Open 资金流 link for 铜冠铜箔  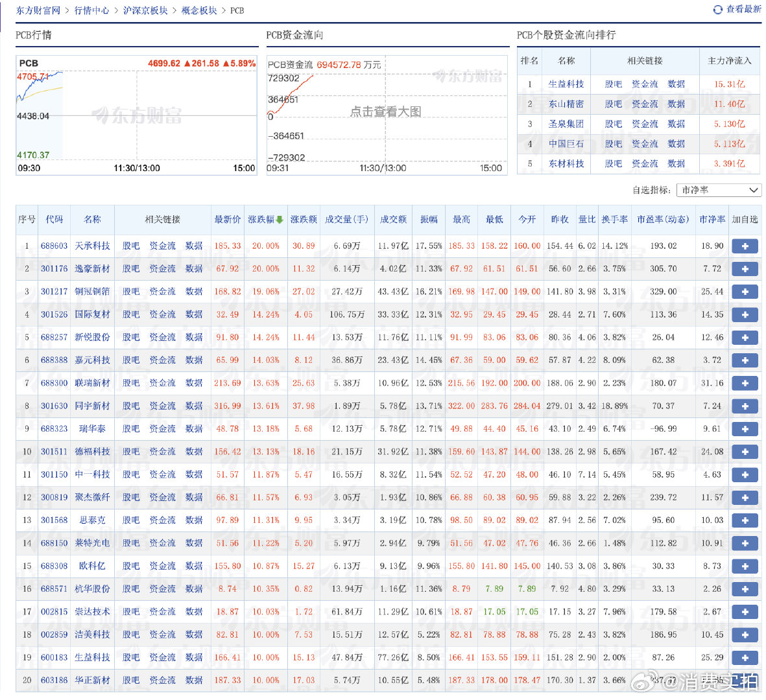tap(162, 292)
